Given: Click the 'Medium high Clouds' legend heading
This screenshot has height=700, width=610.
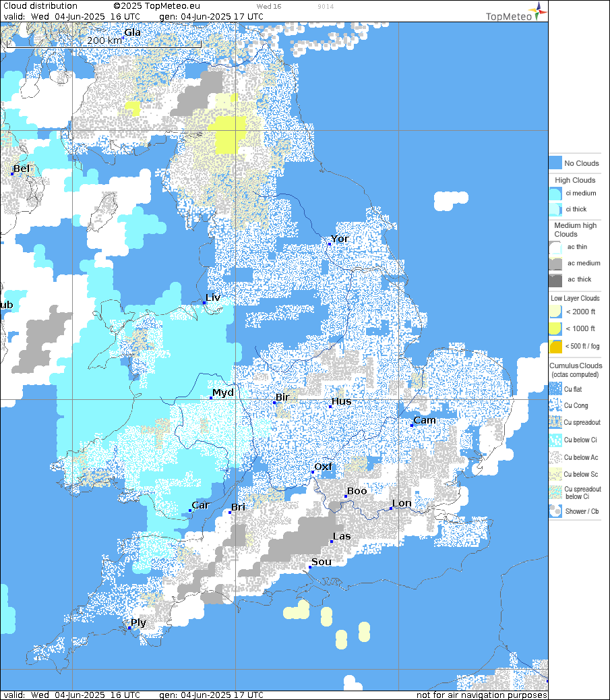Looking at the screenshot, I should click(x=575, y=229).
